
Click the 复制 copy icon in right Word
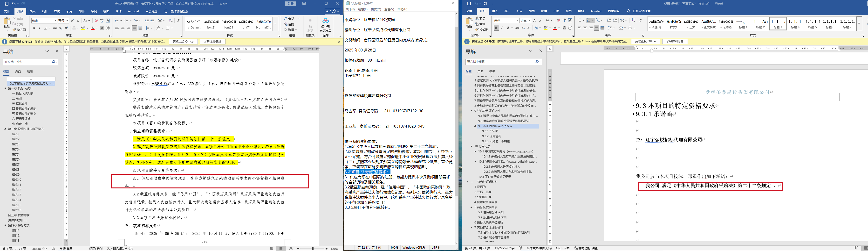[480, 24]
